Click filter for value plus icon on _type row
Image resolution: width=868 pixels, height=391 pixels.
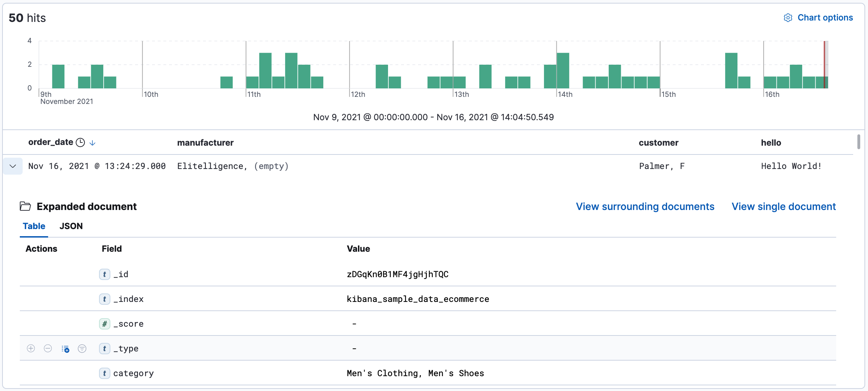(31, 349)
